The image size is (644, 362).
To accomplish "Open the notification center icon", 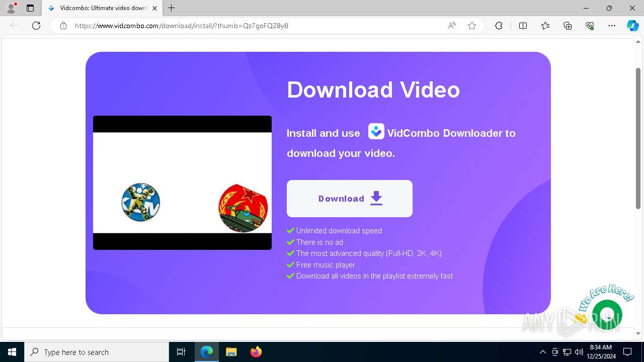I will point(627,352).
